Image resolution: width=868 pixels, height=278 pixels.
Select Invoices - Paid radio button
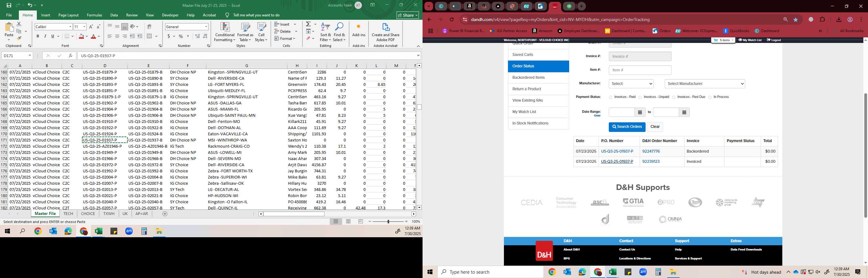[611, 98]
